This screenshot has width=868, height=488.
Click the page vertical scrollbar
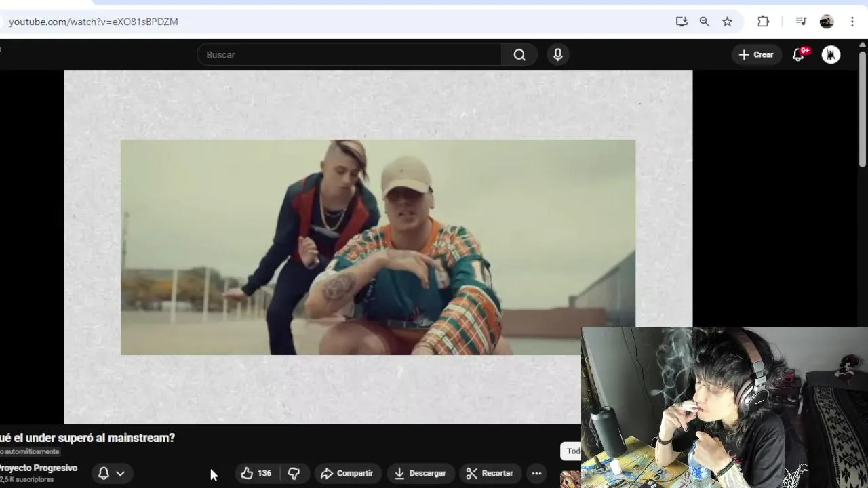tap(863, 108)
